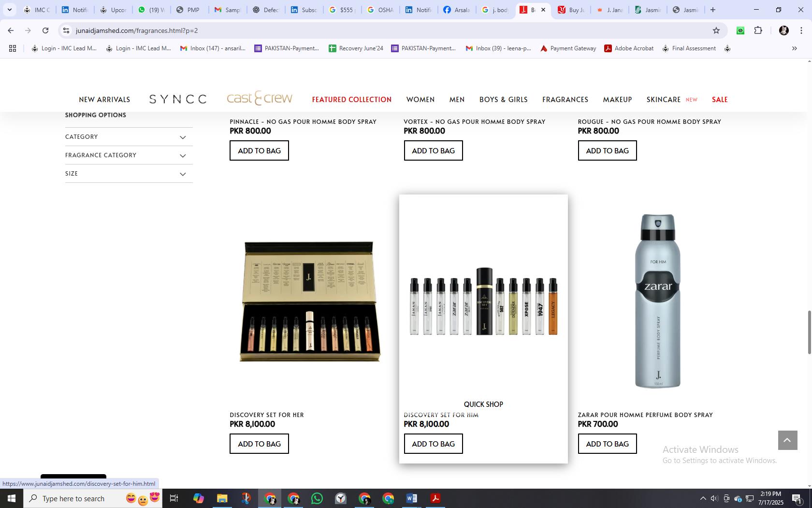Image resolution: width=812 pixels, height=508 pixels.
Task: Close the active J. tab
Action: pyautogui.click(x=543, y=10)
